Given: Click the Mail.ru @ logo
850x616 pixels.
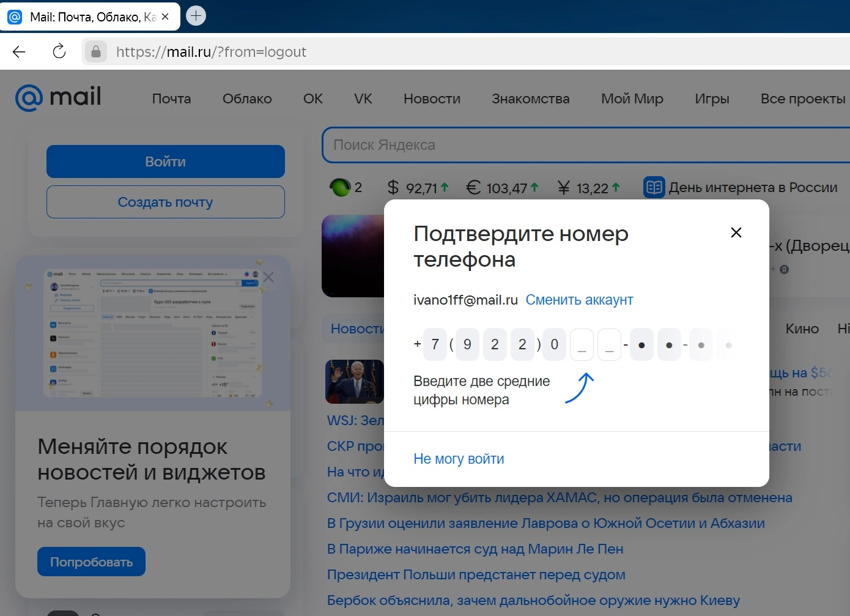Looking at the screenshot, I should pos(58,98).
